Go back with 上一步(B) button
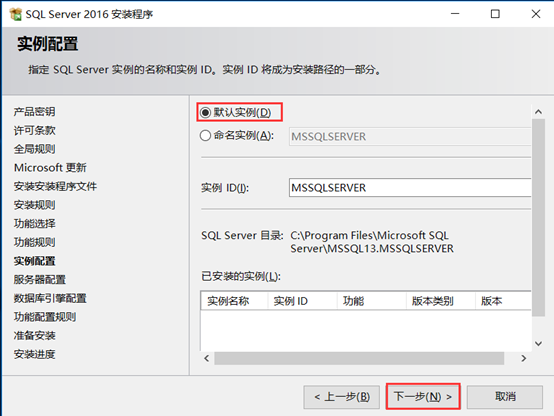This screenshot has width=554, height=416. pos(342,397)
